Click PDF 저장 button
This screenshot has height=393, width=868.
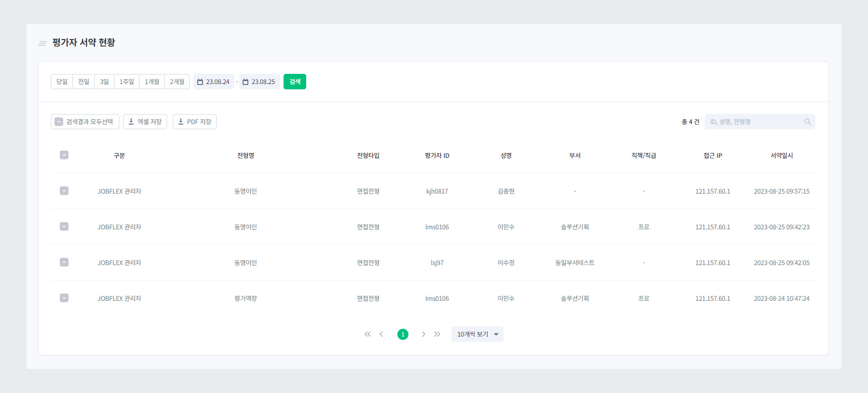point(195,122)
